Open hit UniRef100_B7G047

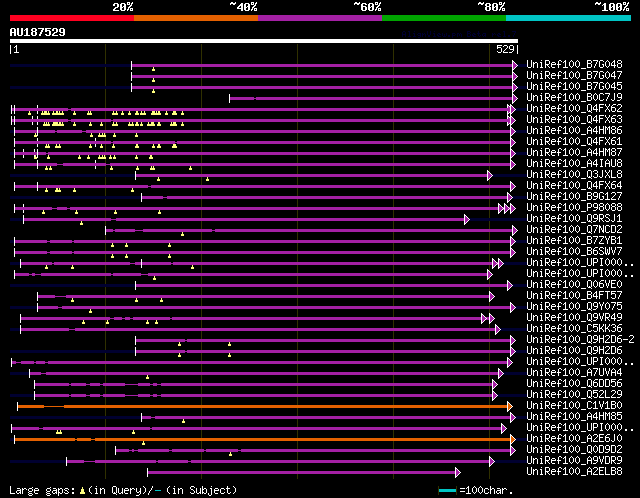coord(574,76)
